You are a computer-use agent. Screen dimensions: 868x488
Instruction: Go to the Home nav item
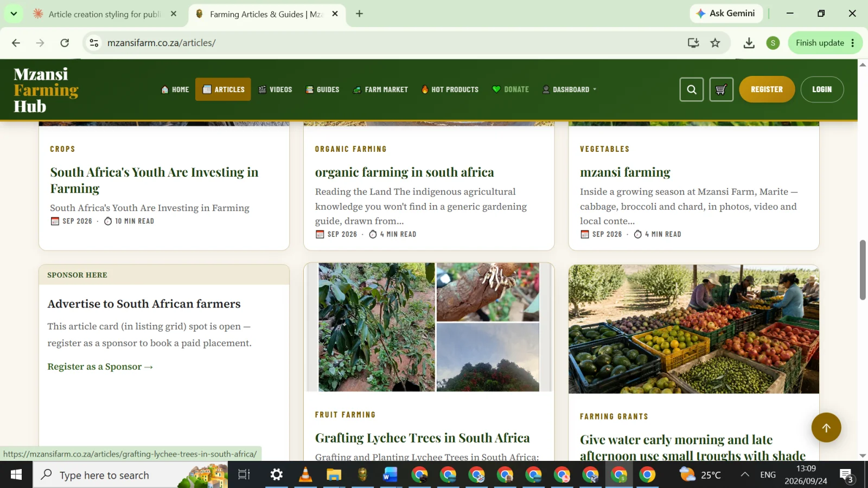point(175,89)
